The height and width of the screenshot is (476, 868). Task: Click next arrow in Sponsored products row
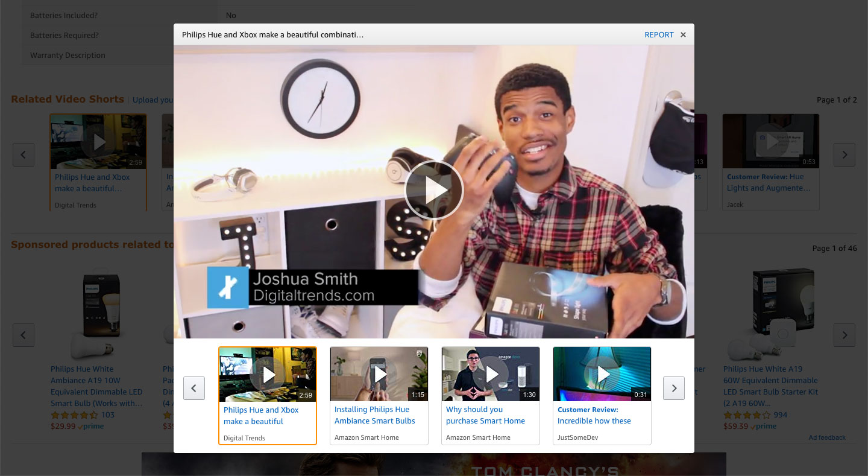click(x=844, y=335)
